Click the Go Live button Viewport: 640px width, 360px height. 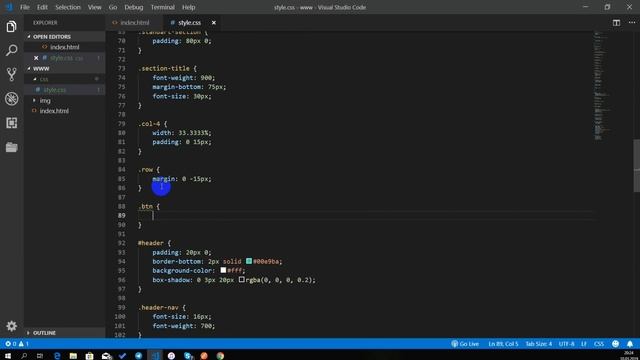pos(465,344)
